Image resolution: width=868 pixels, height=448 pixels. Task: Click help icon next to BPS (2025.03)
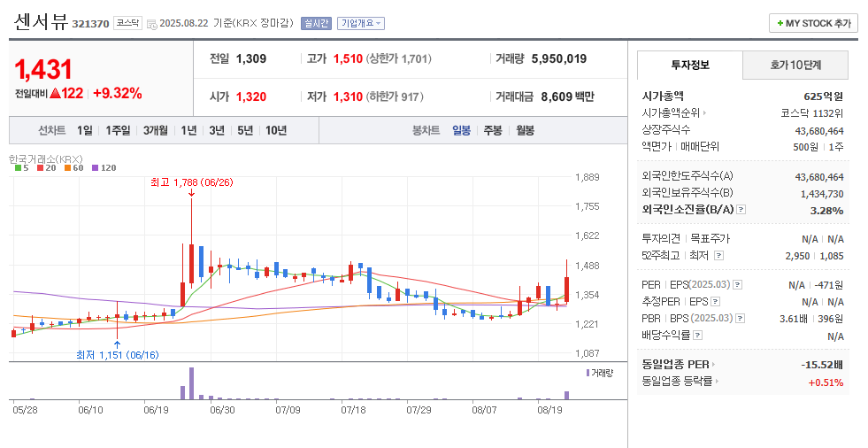740,319
